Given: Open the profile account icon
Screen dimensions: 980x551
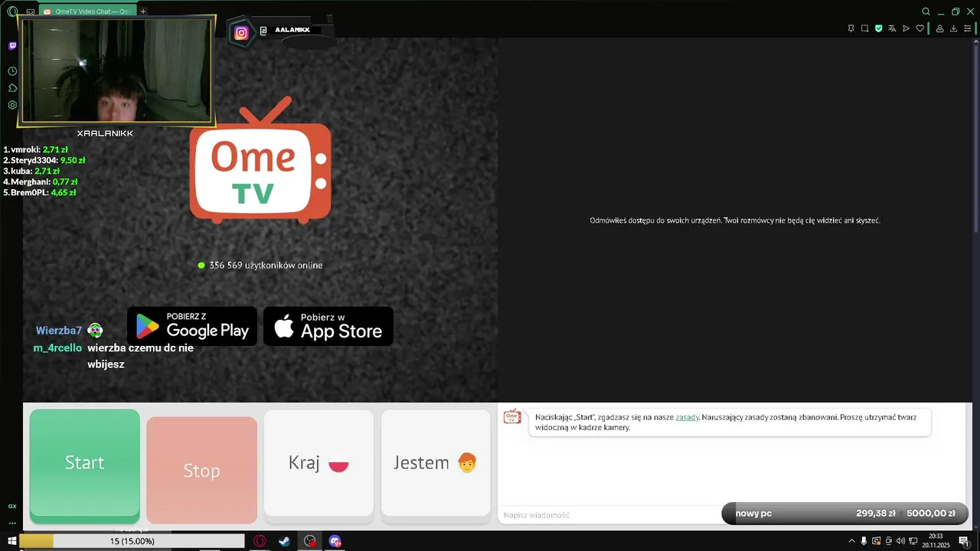Looking at the screenshot, I should [x=939, y=28].
